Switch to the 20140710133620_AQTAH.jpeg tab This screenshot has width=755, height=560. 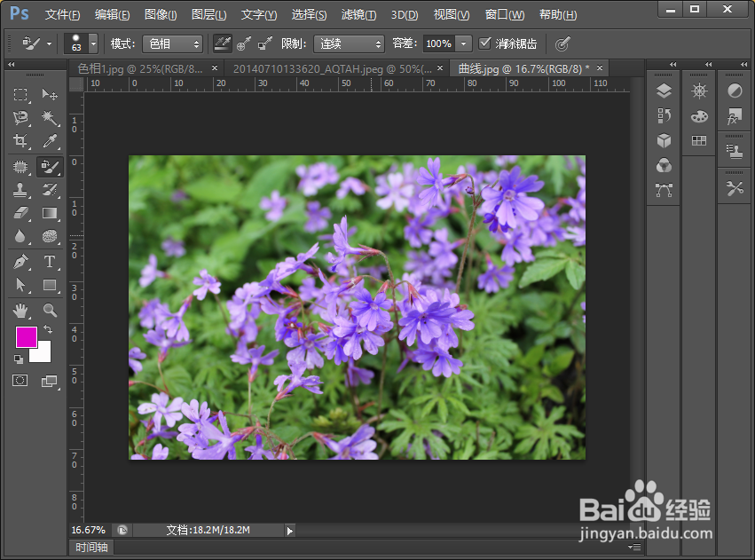tap(332, 69)
